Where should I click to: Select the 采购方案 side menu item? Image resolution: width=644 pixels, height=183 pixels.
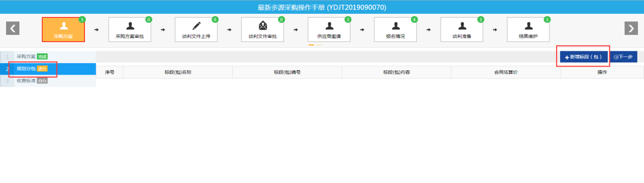click(x=48, y=56)
